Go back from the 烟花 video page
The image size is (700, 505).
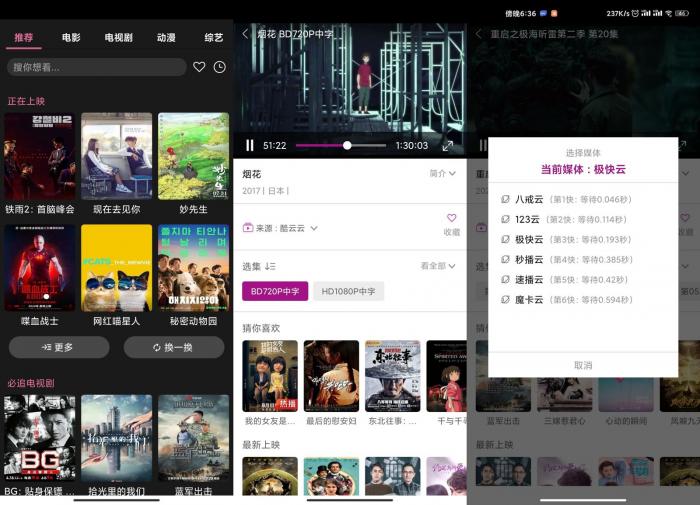pyautogui.click(x=246, y=34)
